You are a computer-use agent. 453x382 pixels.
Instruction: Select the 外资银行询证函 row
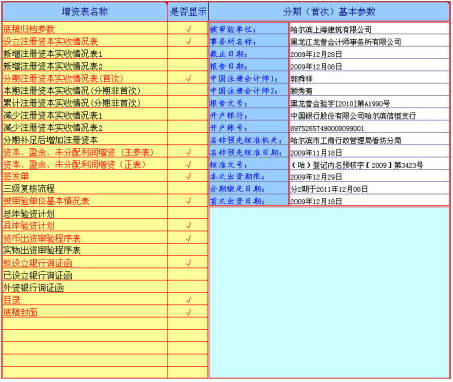click(85, 287)
